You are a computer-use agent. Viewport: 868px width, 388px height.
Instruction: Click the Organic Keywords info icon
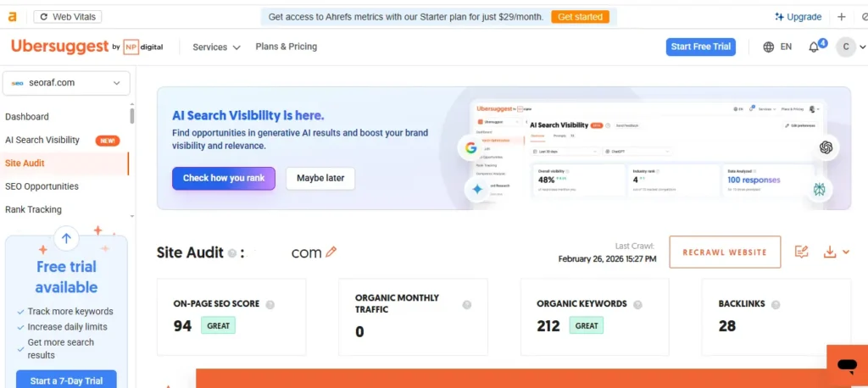[x=637, y=304]
